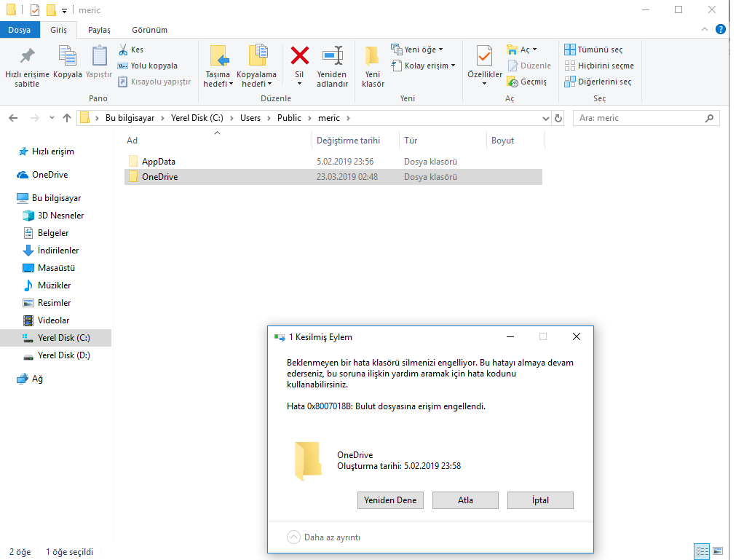736x560 pixels.
Task: Create a new folder with Yeni klasör
Action: click(x=373, y=66)
